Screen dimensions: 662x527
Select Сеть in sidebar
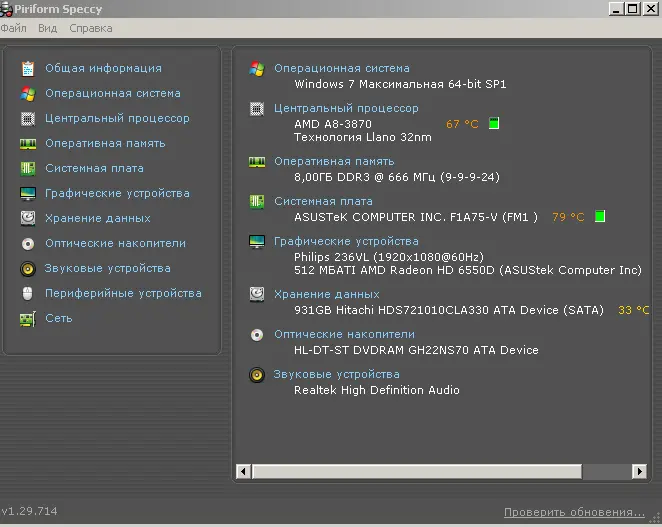tap(59, 318)
